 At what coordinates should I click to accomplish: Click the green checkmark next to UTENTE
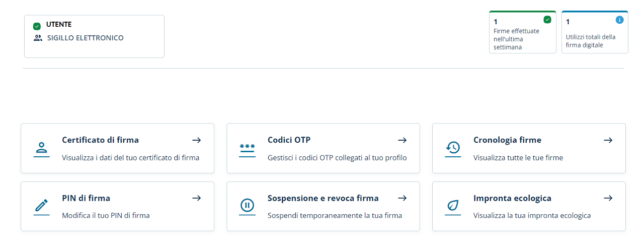(37, 26)
